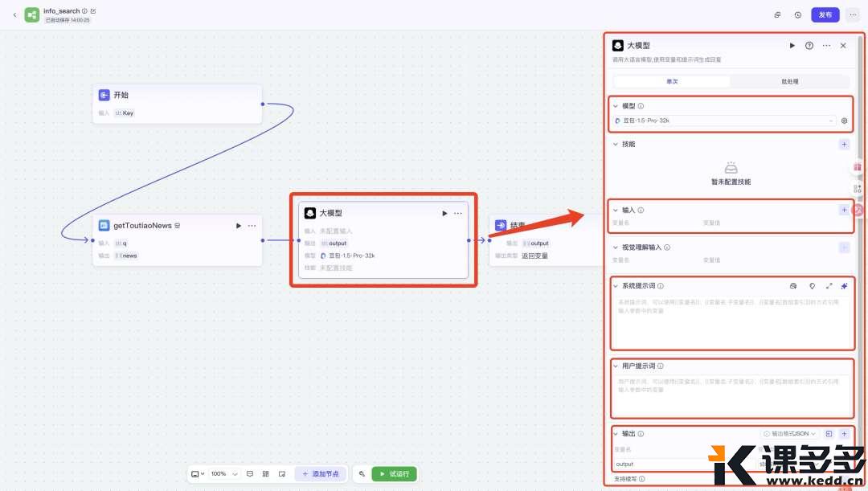868x491 pixels.
Task: Open version history clock icon
Action: (798, 15)
